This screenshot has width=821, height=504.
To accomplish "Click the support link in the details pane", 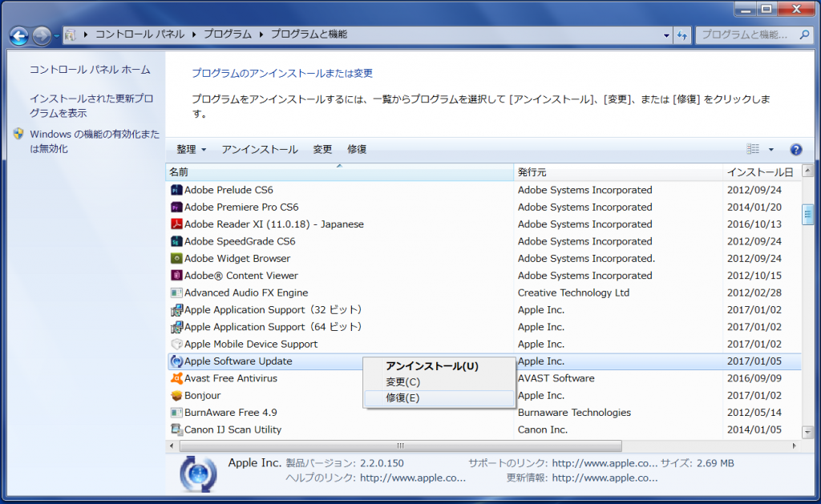I will click(605, 463).
